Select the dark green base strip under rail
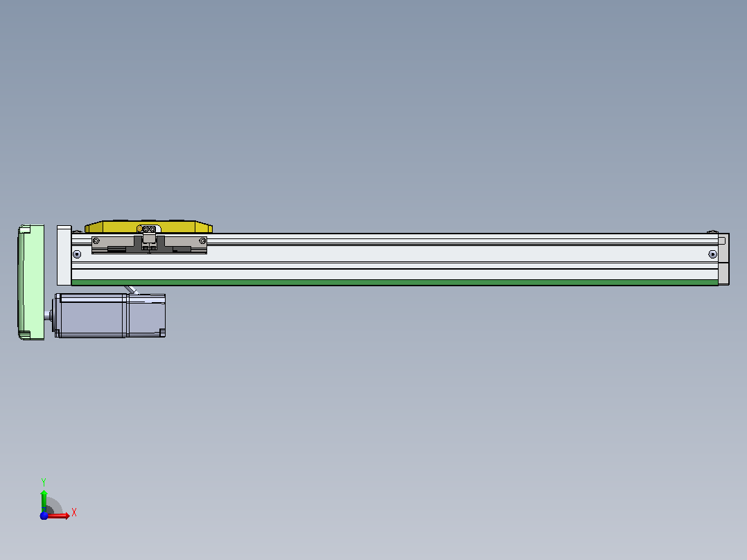 394,283
